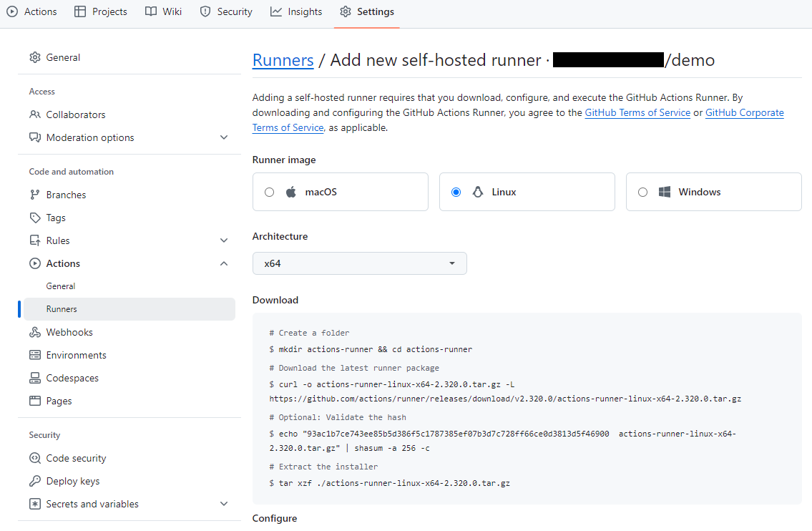Open the GitHub Terms of Service link
Screen dimensions: 812x531
(637, 112)
